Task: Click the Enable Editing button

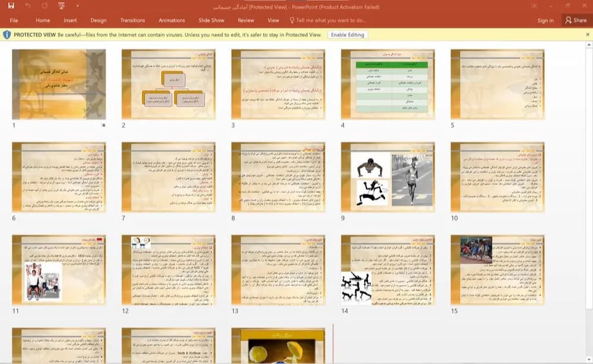Action: (347, 35)
